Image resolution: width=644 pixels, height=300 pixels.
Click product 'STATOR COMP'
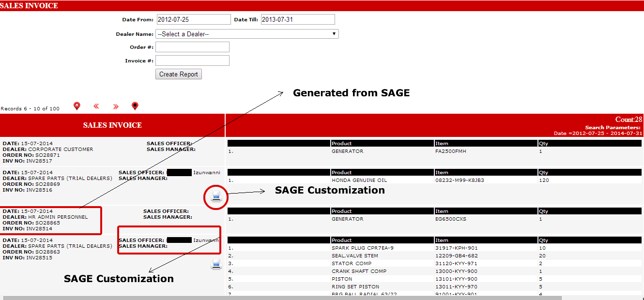click(352, 263)
